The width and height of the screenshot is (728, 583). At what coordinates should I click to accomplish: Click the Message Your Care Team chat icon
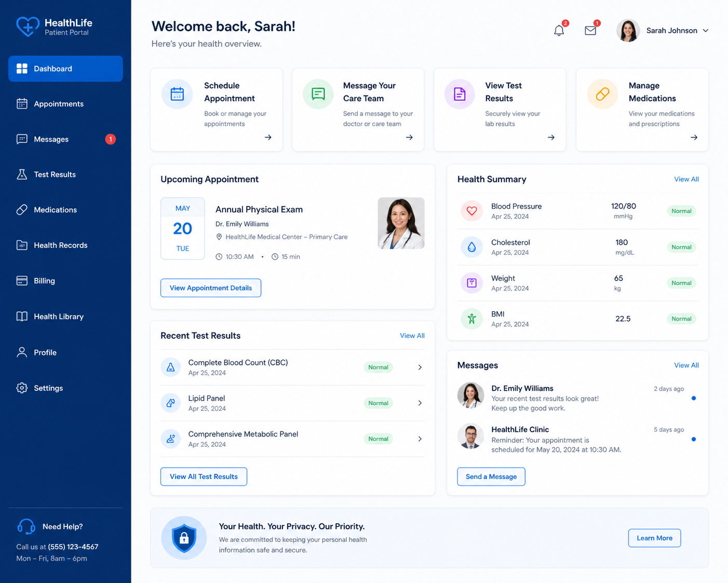click(x=318, y=94)
